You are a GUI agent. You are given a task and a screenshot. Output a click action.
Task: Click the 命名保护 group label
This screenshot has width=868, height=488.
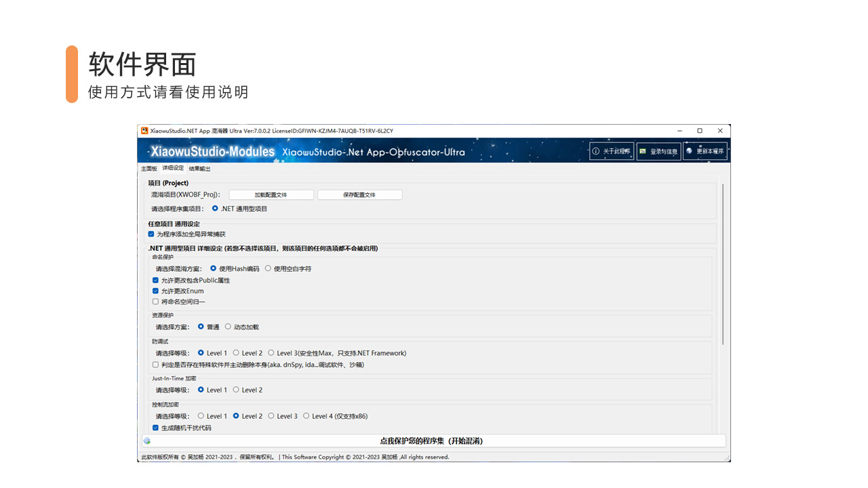pyautogui.click(x=163, y=257)
